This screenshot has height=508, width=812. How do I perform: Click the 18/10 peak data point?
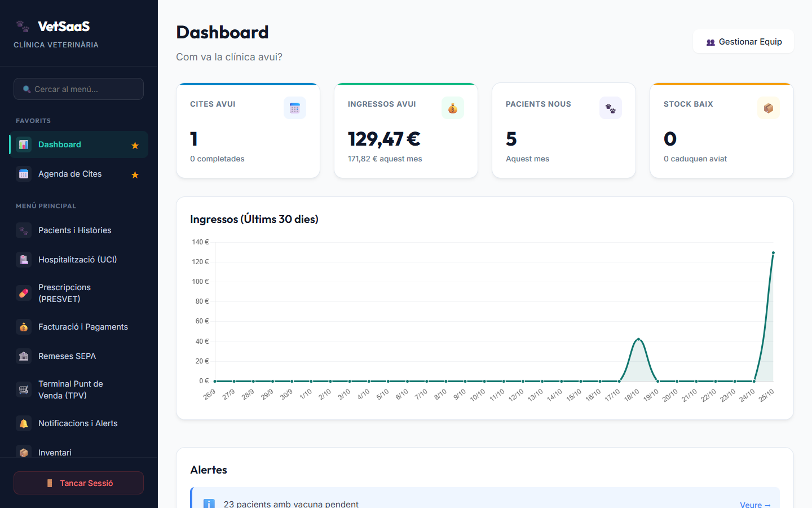[638, 339]
